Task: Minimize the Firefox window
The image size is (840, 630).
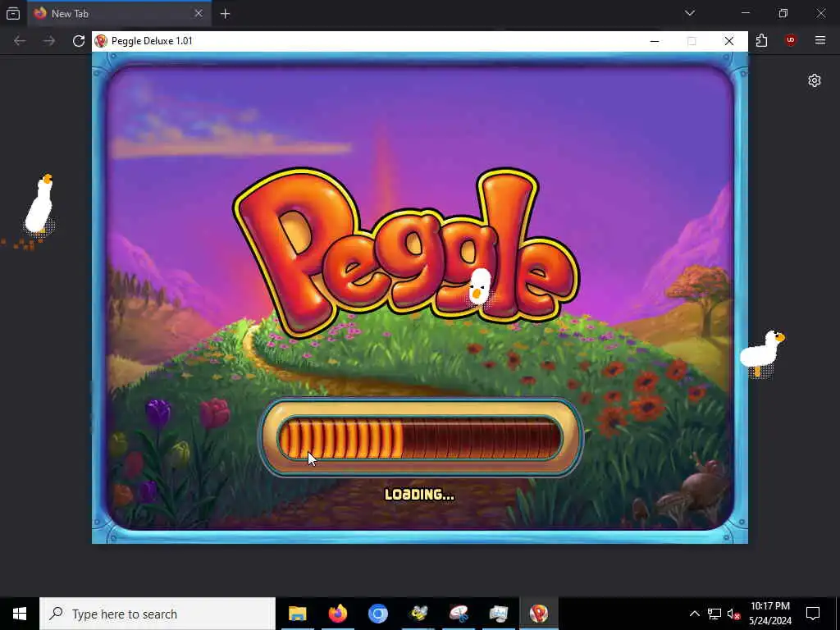Action: [745, 13]
